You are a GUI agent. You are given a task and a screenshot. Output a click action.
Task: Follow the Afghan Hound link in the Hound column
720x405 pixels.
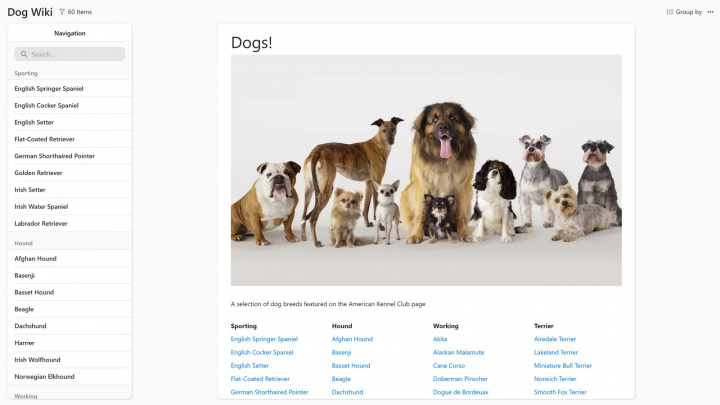point(352,339)
